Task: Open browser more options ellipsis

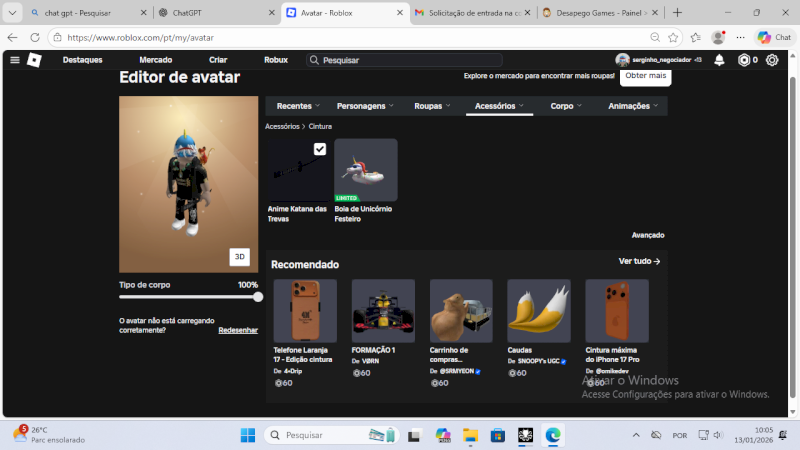Action: point(740,37)
